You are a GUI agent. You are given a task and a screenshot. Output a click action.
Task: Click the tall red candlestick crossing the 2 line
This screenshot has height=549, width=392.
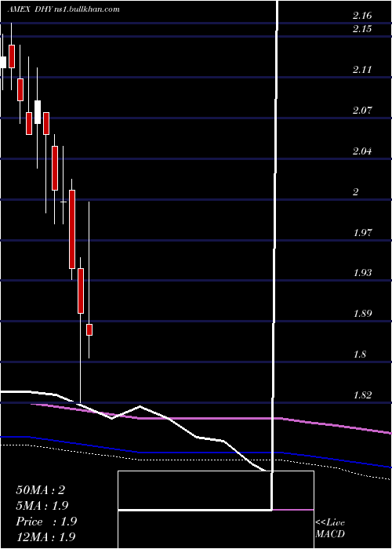pos(72,229)
